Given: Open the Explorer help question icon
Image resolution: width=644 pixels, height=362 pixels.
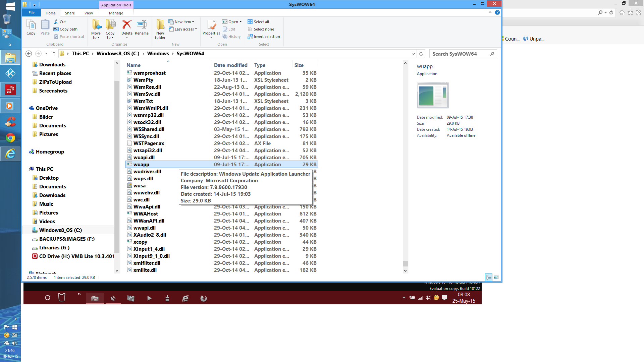Looking at the screenshot, I should click(x=497, y=12).
